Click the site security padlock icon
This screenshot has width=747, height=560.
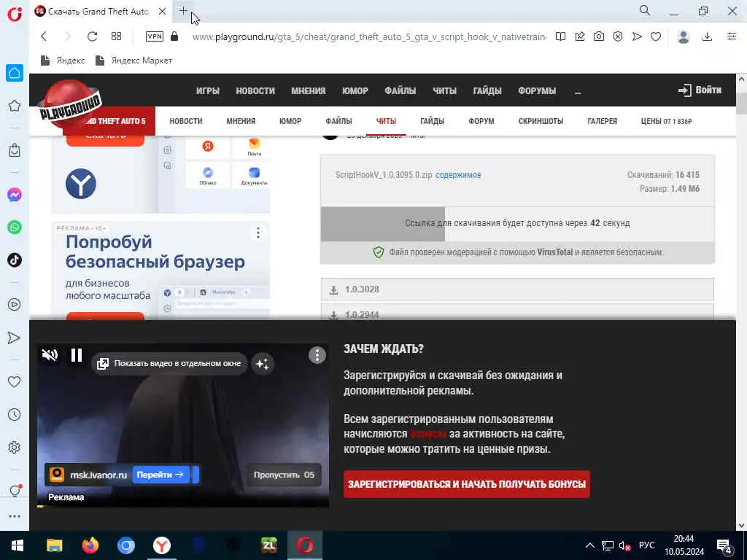tap(174, 36)
